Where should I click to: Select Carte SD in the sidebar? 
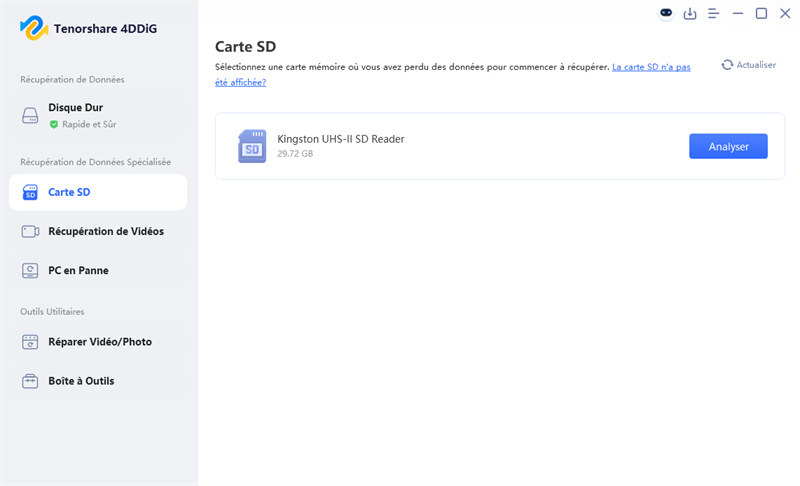(98, 192)
